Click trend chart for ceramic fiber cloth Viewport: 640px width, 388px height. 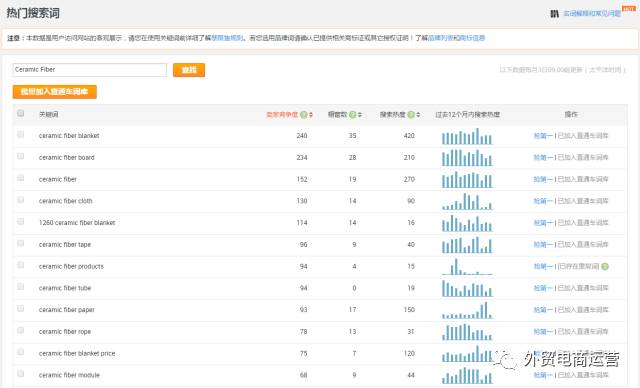point(467,202)
